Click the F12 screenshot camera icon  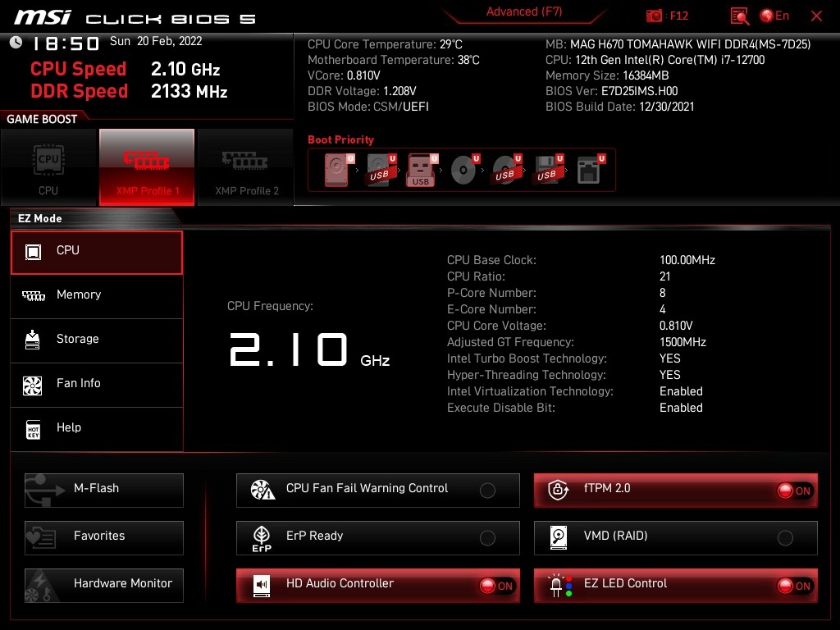click(655, 16)
